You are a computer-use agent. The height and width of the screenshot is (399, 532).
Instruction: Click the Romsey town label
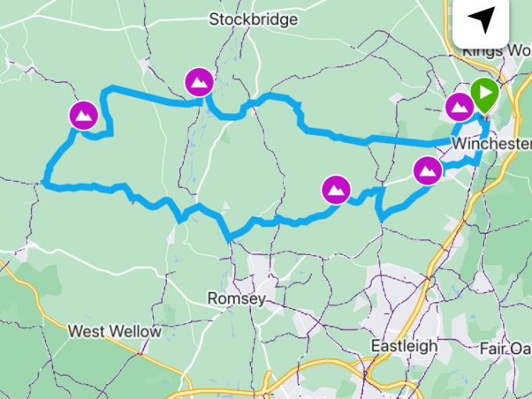[x=236, y=299]
